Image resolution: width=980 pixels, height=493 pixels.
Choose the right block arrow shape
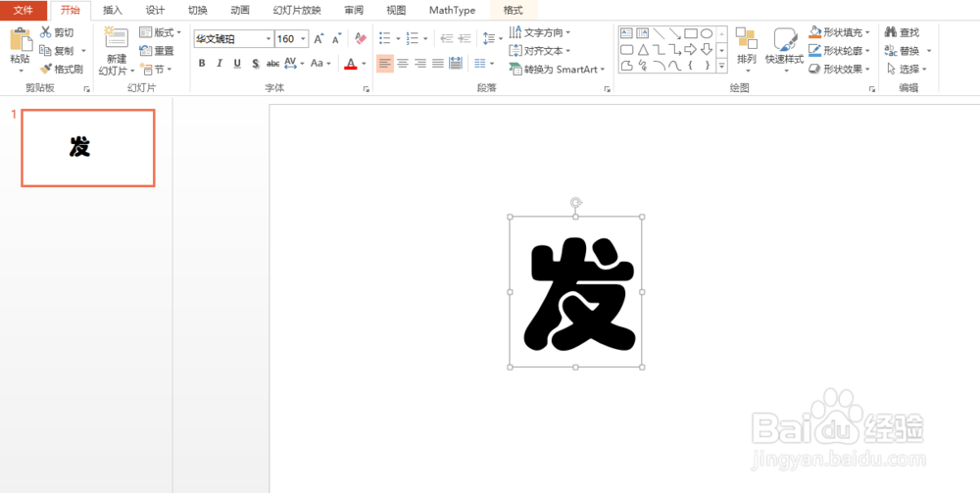[691, 49]
